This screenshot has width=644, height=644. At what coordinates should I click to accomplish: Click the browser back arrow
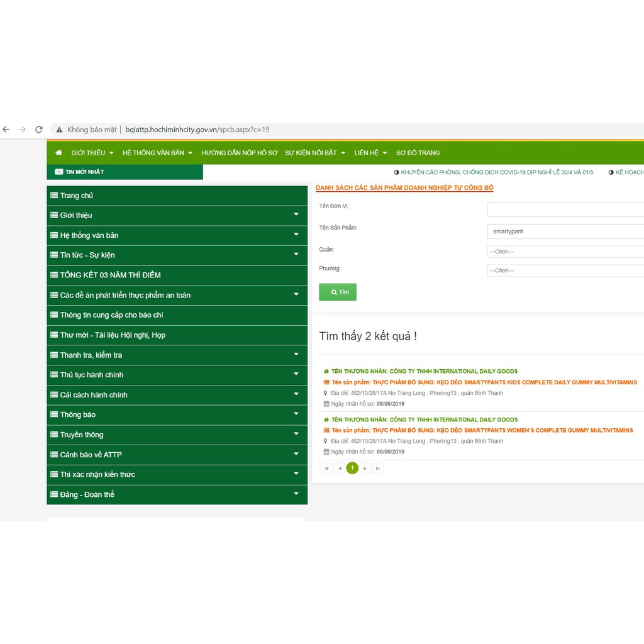click(6, 130)
